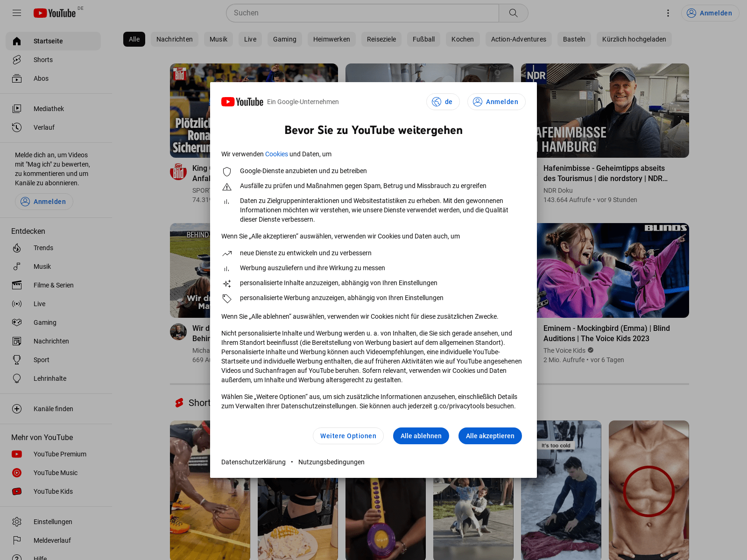
Task: Open Hafenimbisse - Geheimtipps video title
Action: (x=606, y=173)
